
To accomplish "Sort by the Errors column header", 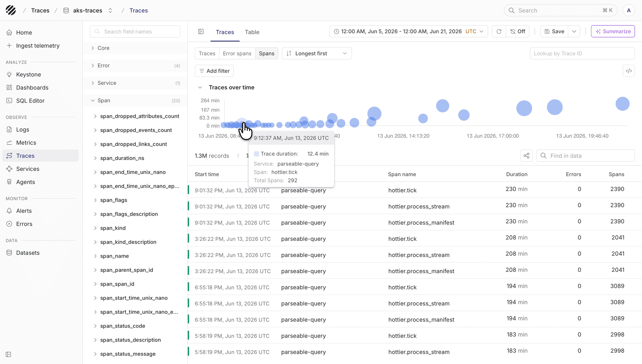I will click(573, 174).
